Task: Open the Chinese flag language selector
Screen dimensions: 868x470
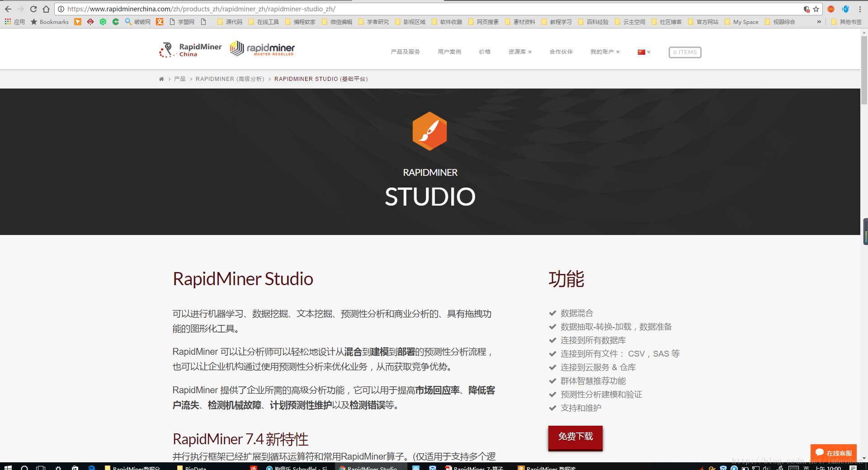Action: point(644,52)
